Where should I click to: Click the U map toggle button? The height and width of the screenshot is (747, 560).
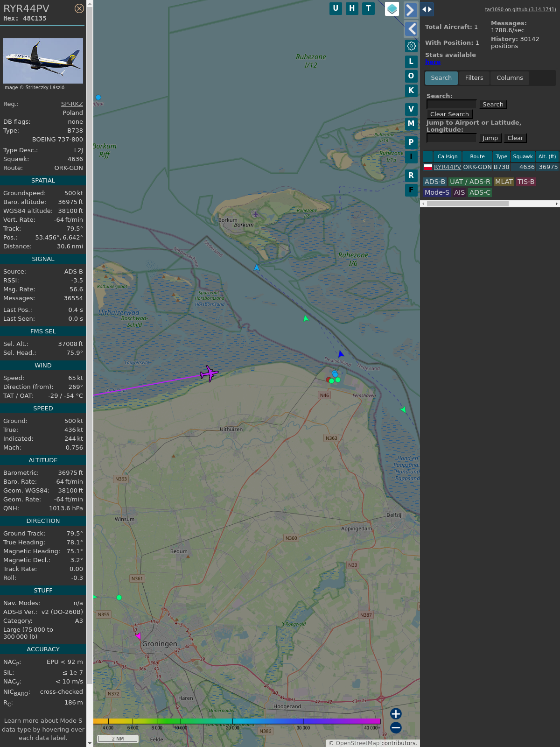pos(336,8)
